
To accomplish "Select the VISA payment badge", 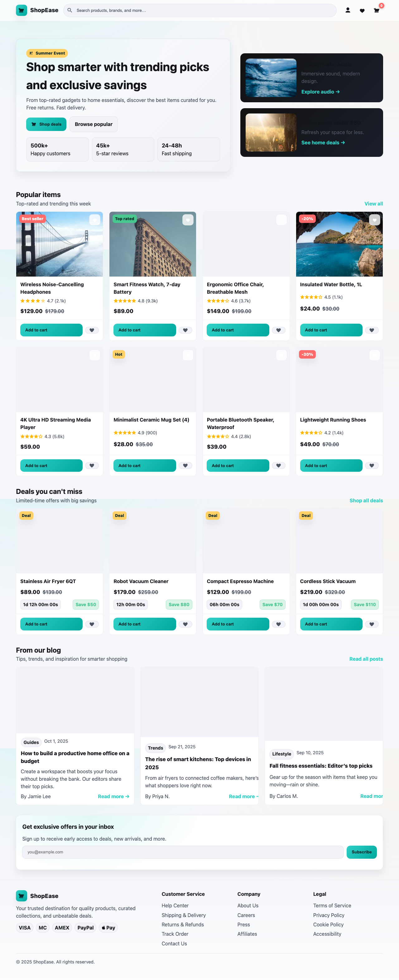I will click(24, 928).
